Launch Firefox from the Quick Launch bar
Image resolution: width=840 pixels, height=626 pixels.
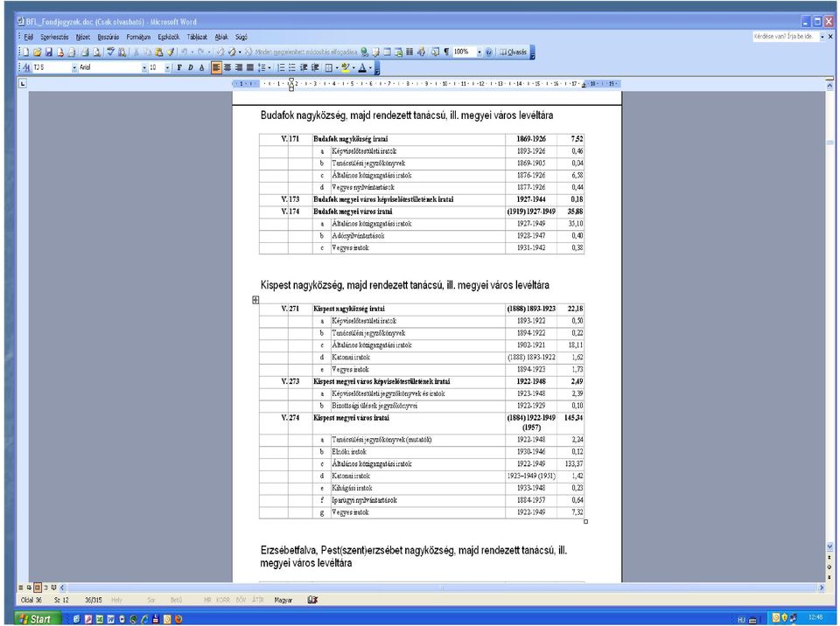click(178, 619)
